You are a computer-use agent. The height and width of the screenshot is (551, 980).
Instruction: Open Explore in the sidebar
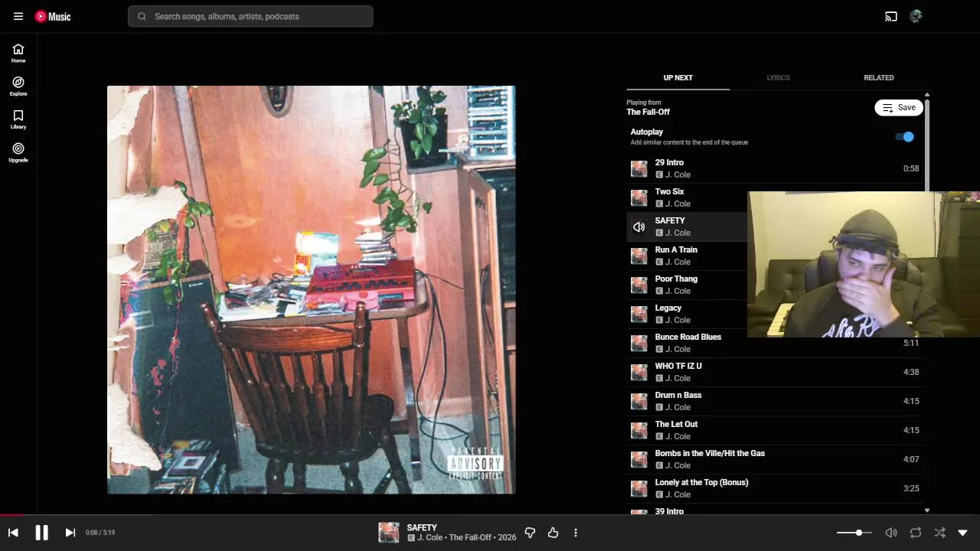[18, 86]
